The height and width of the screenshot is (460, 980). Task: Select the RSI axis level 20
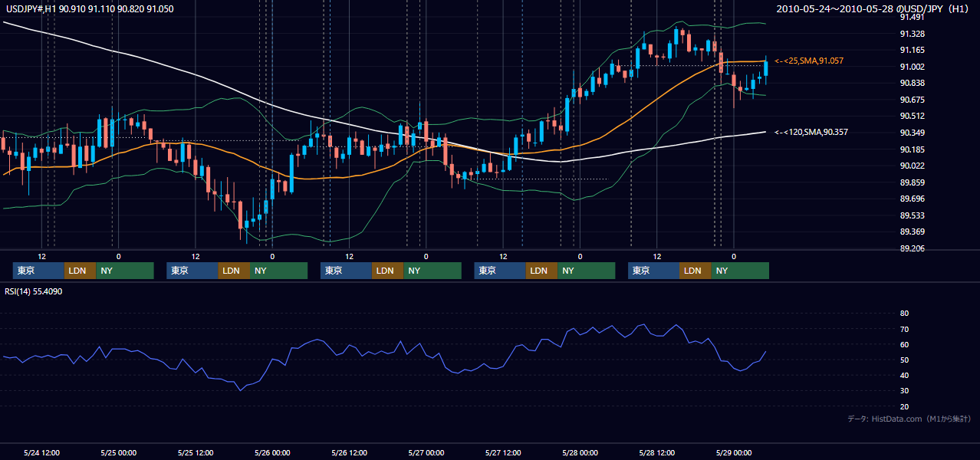pos(904,406)
